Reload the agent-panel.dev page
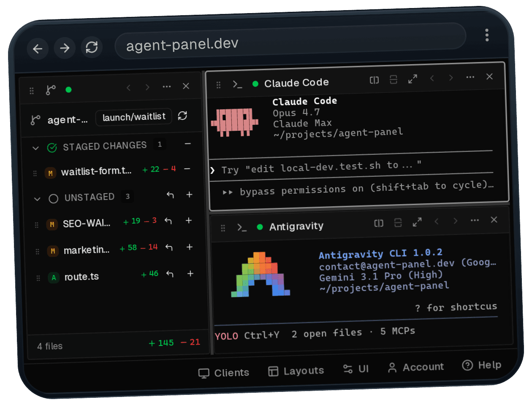Viewport: 532px width, 405px height. click(92, 47)
